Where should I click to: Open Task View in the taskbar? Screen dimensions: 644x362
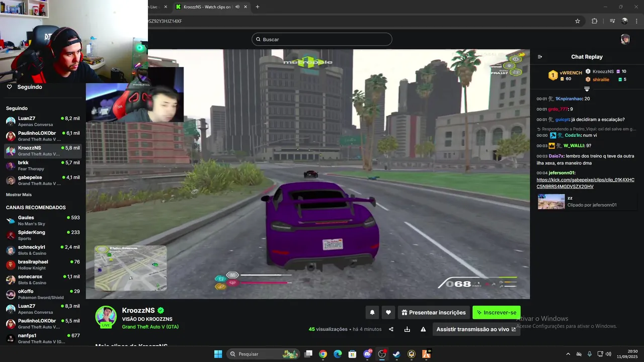tap(308, 354)
